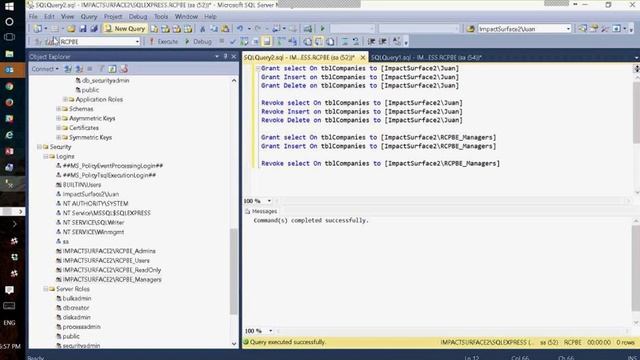
Task: Expand the Application Roles folder
Action: coord(65,100)
